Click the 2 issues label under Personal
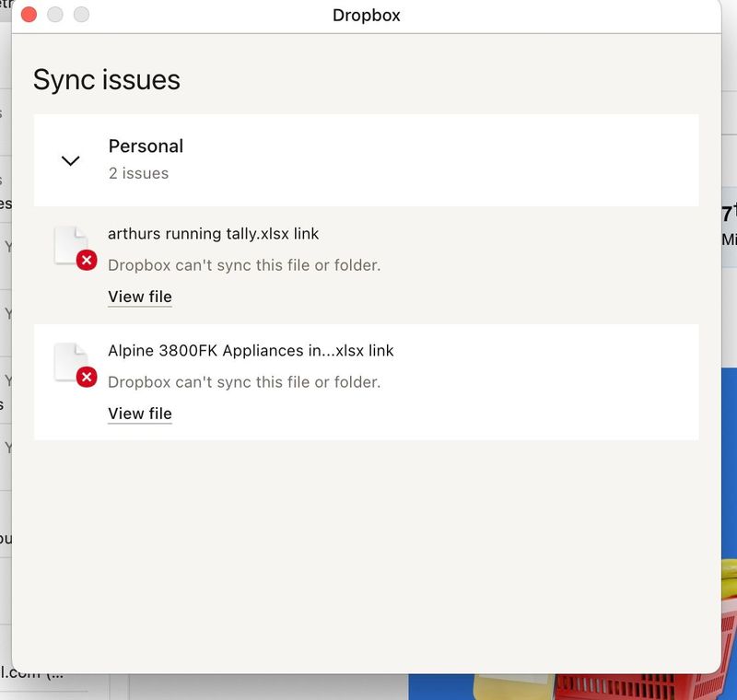Image resolution: width=737 pixels, height=700 pixels. coord(139,172)
